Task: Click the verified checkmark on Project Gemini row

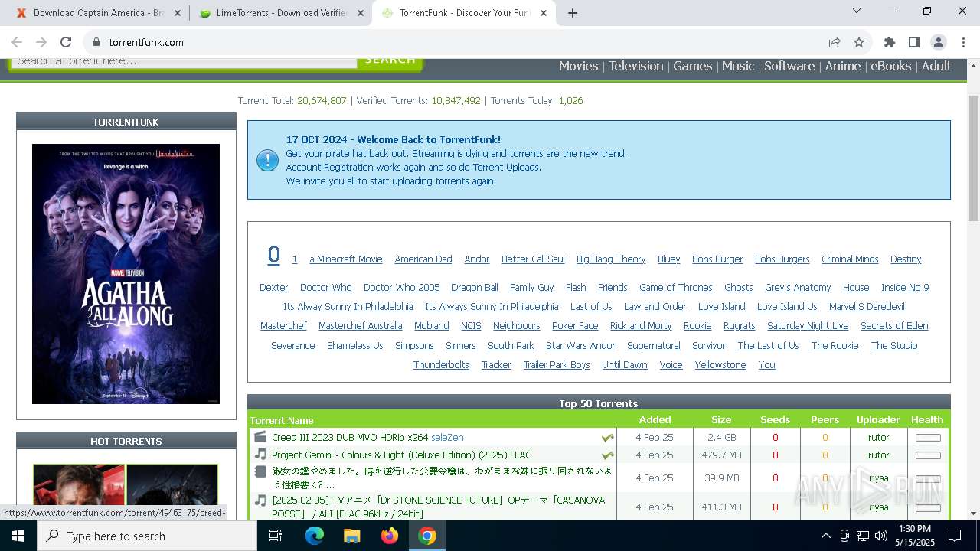Action: click(x=607, y=455)
